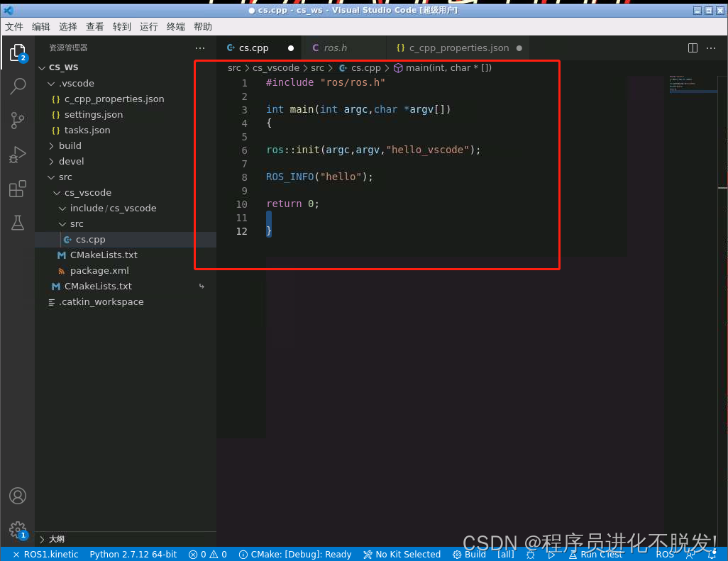The width and height of the screenshot is (728, 561).
Task: Open the Testing flask icon
Action: [x=18, y=223]
